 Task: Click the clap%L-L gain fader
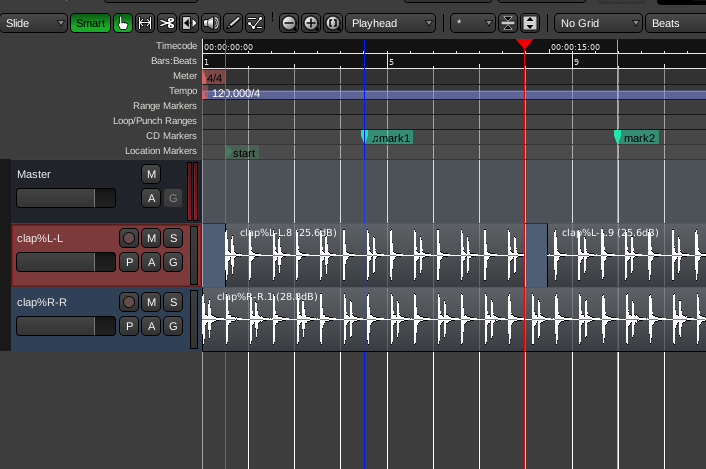pos(66,262)
